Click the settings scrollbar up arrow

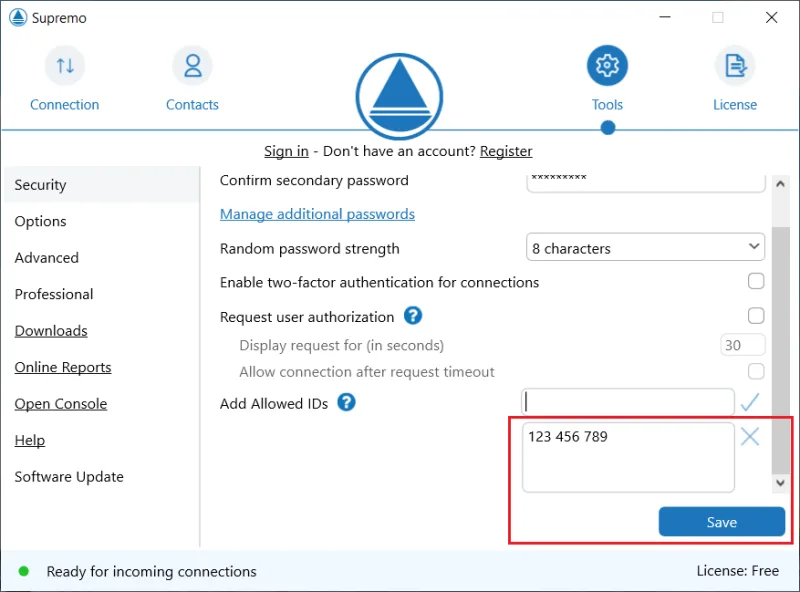coord(780,184)
